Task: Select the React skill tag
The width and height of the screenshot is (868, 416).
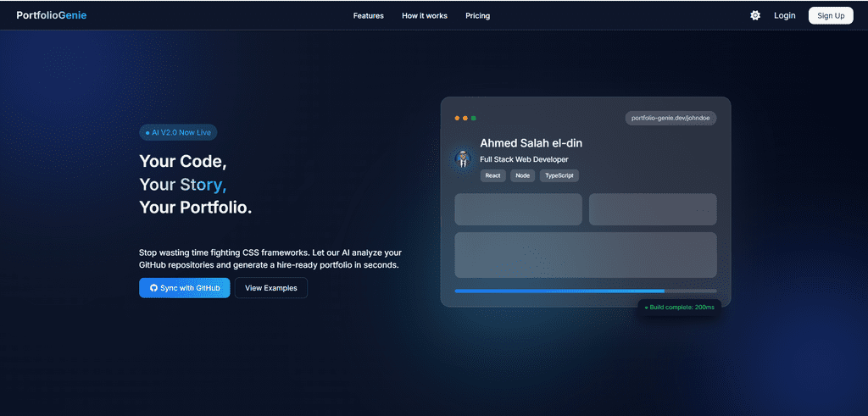Action: 492,176
